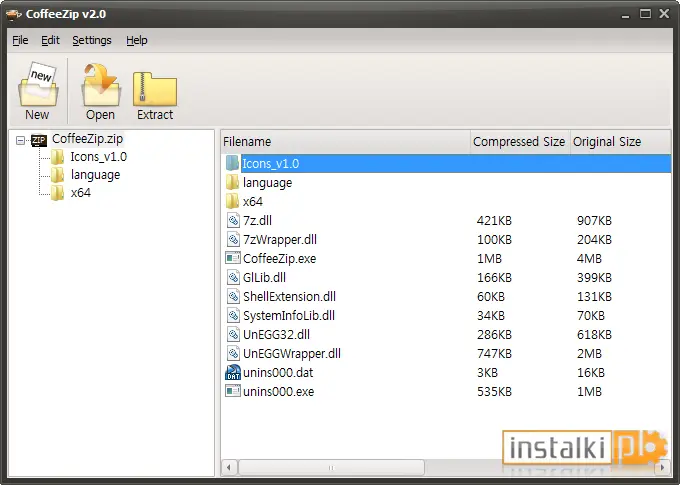Click folder icon of Icons_v1.0 in file list
Image resolution: width=680 pixels, height=485 pixels.
point(232,163)
